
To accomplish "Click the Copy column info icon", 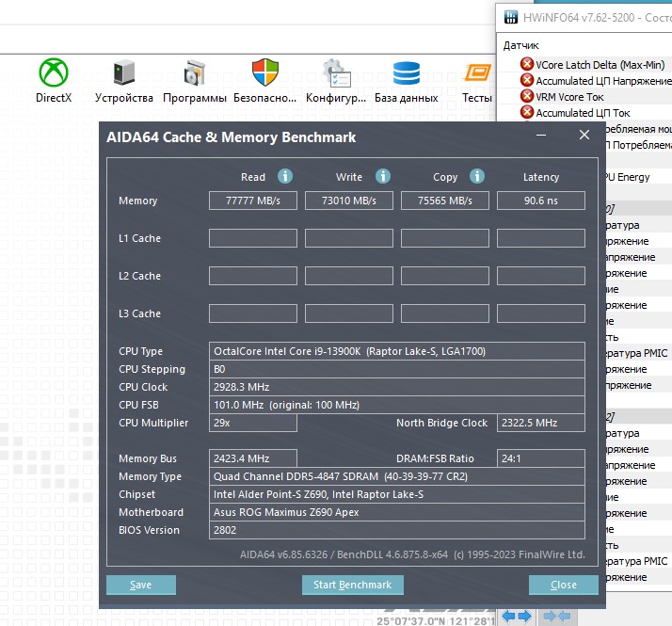I will pos(477,176).
